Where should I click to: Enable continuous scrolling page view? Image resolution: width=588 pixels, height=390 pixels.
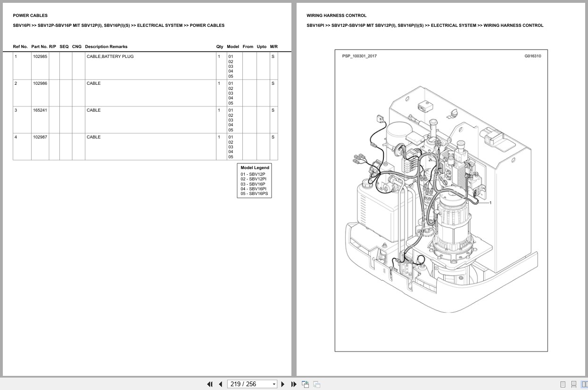click(574, 384)
